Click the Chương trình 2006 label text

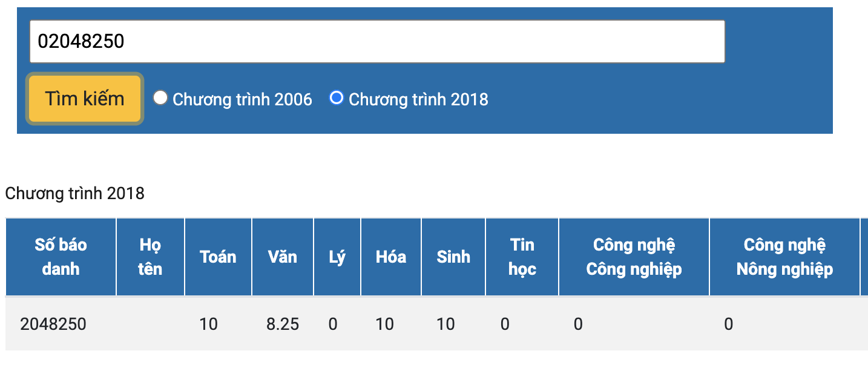tap(242, 99)
